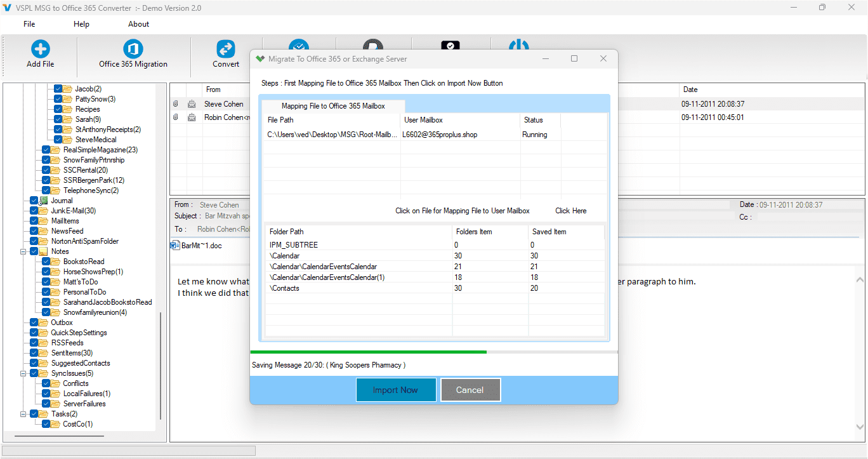868x459 pixels.
Task: Toggle the RealSimpleMagazine(23) checkbox
Action: [46, 150]
